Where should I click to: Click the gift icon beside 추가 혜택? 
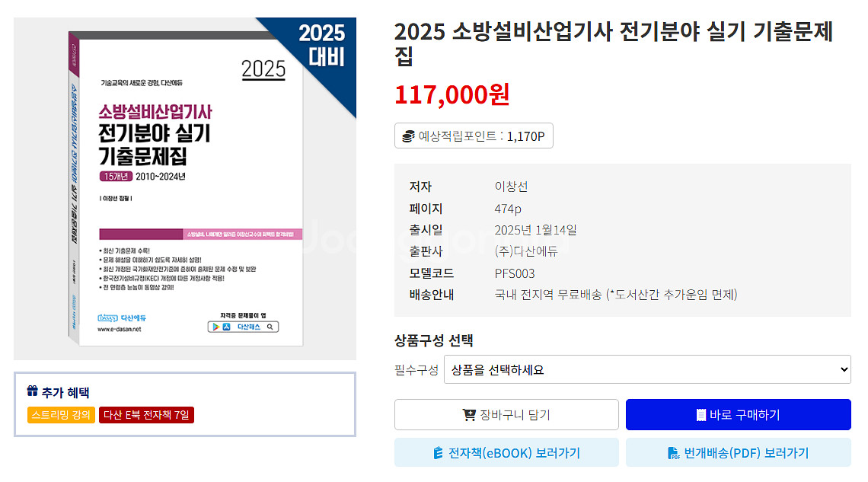(x=32, y=392)
